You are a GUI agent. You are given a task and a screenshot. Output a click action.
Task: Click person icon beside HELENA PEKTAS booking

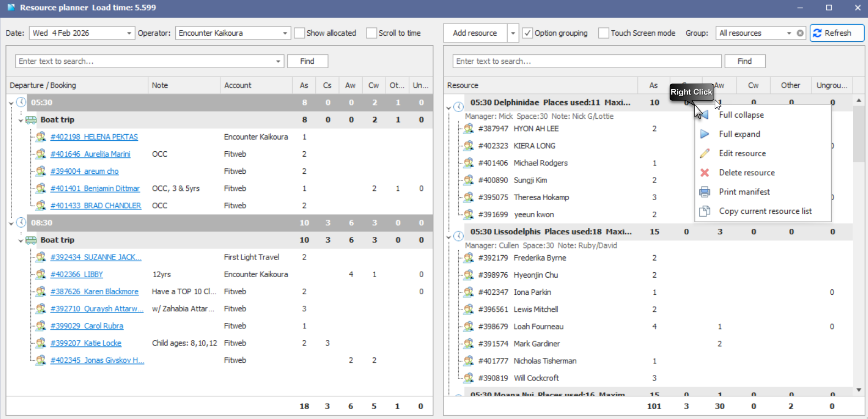coord(41,137)
